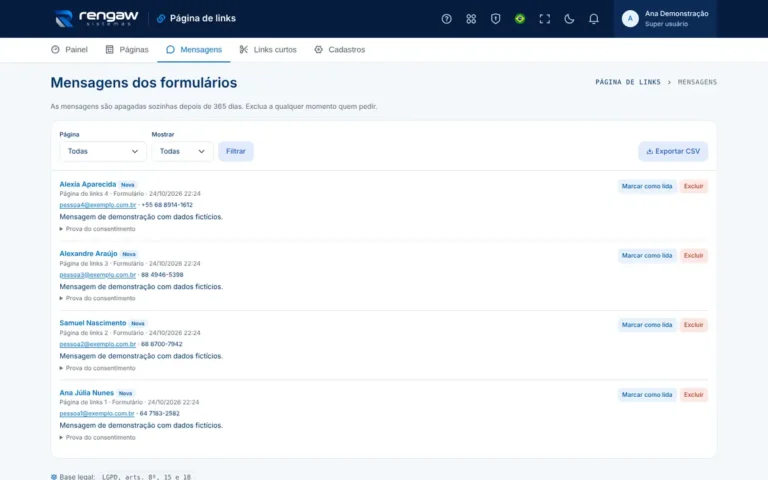Open the Mostrar filter dropdown

tap(182, 151)
